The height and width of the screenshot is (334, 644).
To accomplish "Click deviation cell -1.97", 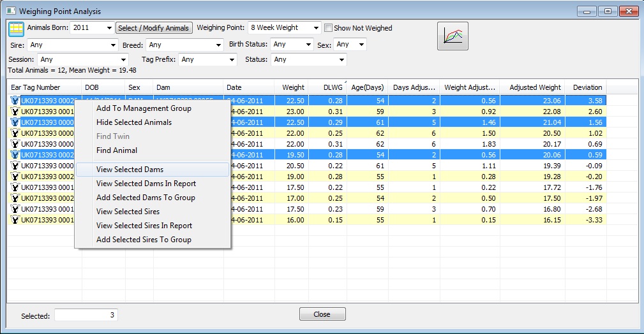I will (x=586, y=198).
